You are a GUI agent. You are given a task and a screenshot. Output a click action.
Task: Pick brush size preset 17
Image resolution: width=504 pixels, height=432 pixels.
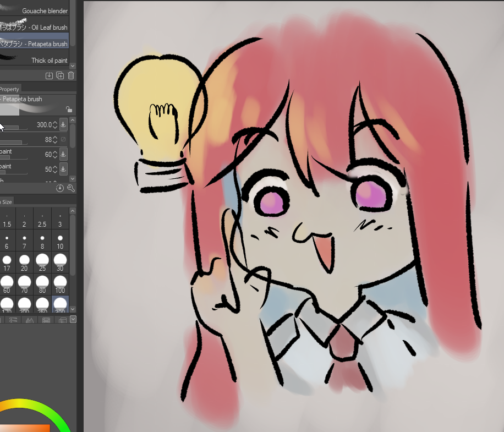(7, 263)
